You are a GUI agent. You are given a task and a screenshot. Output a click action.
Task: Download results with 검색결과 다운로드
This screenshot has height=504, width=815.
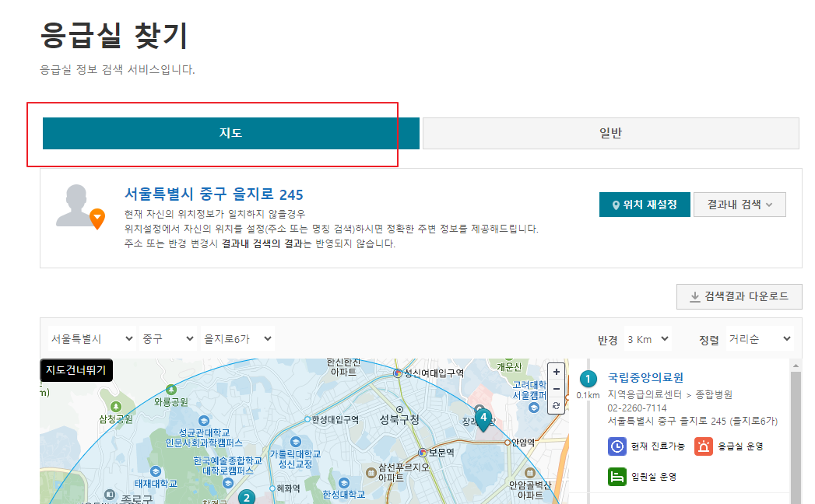point(739,296)
